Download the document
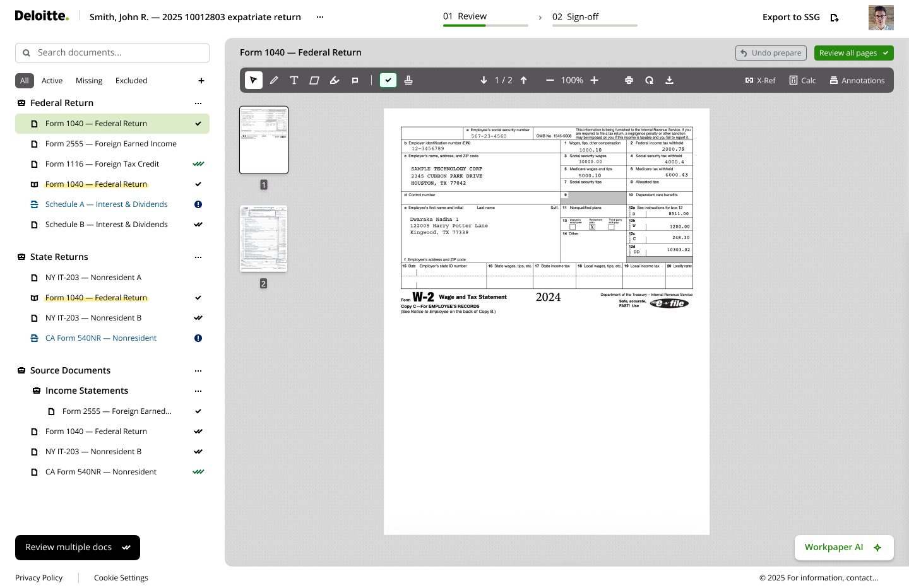909x588 pixels. (669, 80)
